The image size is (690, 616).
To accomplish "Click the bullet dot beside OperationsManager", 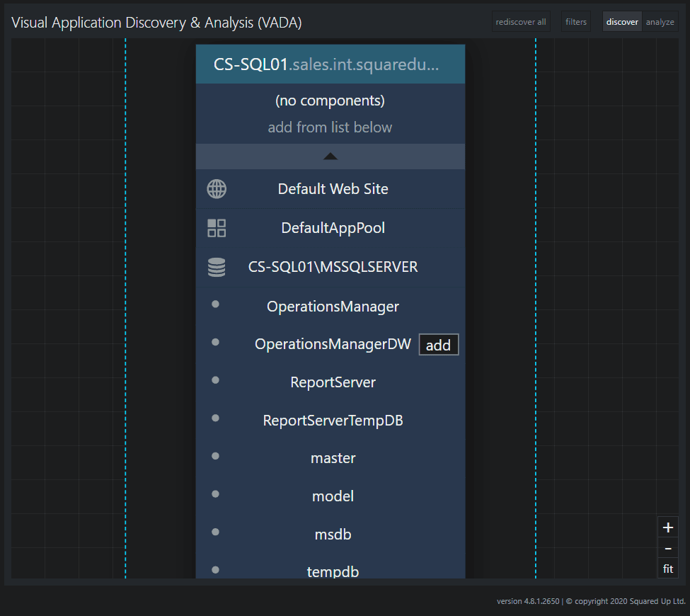I will click(215, 304).
